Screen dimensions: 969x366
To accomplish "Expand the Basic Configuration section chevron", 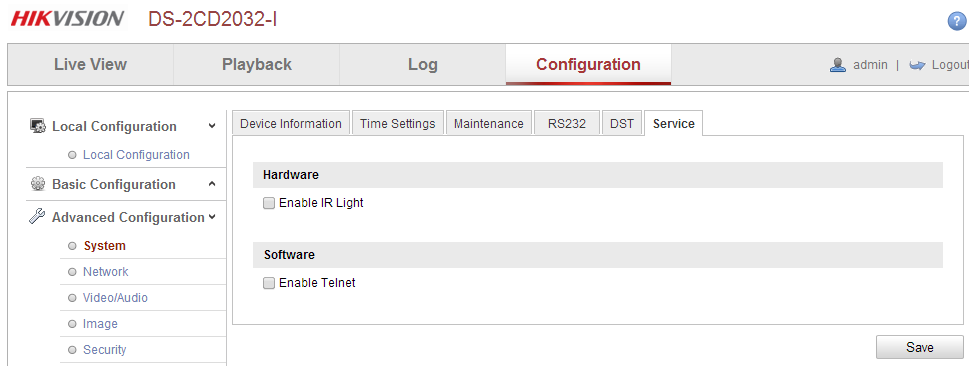I will (212, 184).
